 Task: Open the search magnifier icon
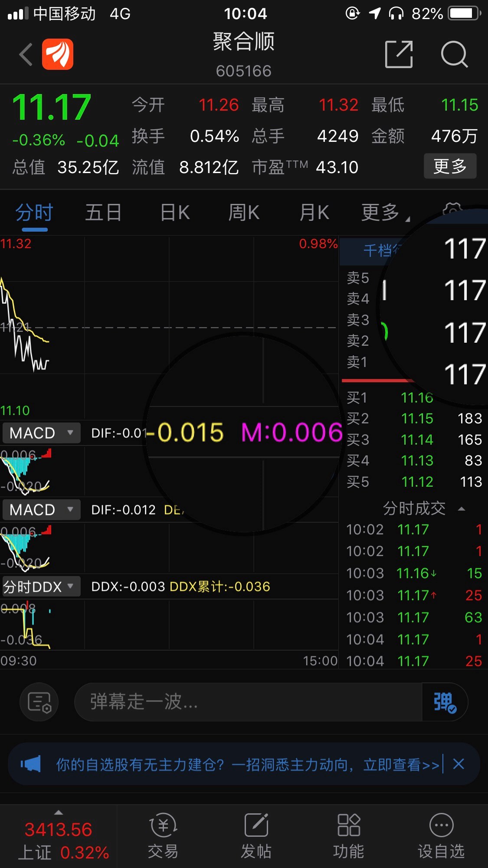click(x=454, y=55)
